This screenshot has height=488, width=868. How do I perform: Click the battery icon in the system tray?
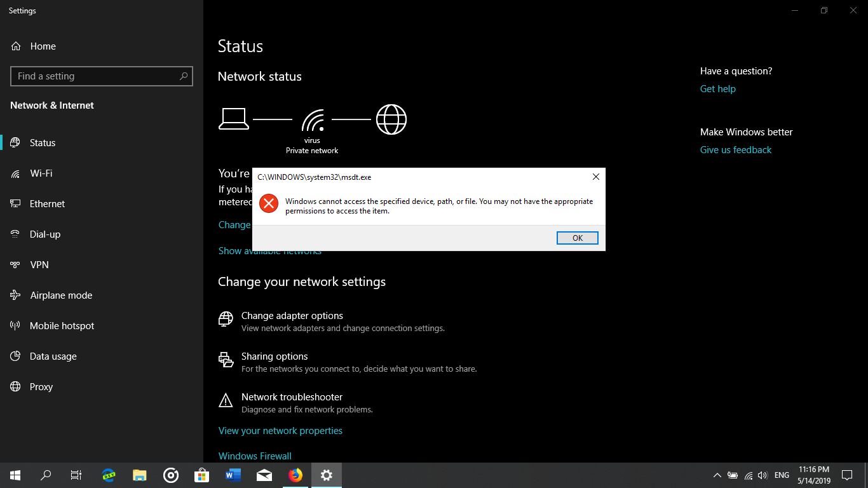coord(733,475)
